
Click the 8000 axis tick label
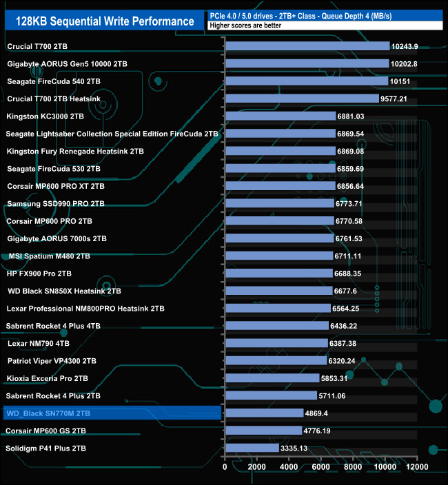(x=353, y=467)
